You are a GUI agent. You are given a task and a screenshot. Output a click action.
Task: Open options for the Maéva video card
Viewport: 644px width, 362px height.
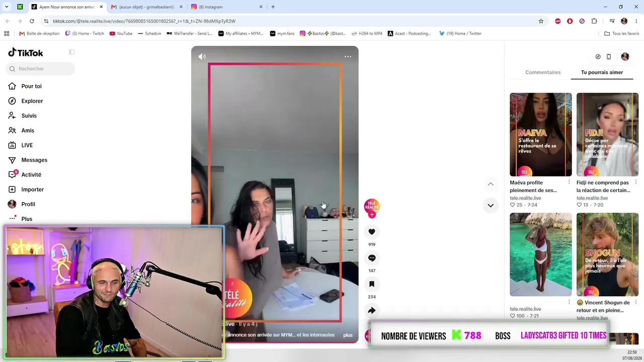click(569, 182)
